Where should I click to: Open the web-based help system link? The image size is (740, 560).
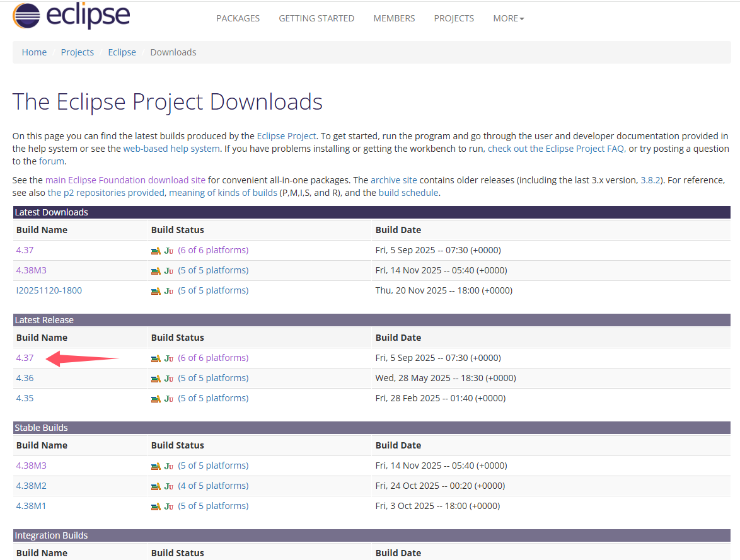pyautogui.click(x=171, y=149)
